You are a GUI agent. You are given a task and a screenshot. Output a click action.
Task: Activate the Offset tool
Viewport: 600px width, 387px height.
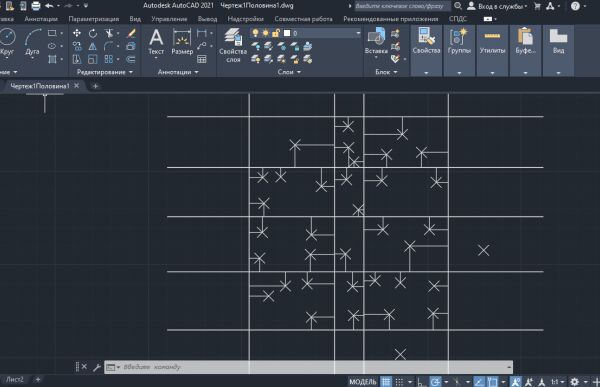point(131,59)
